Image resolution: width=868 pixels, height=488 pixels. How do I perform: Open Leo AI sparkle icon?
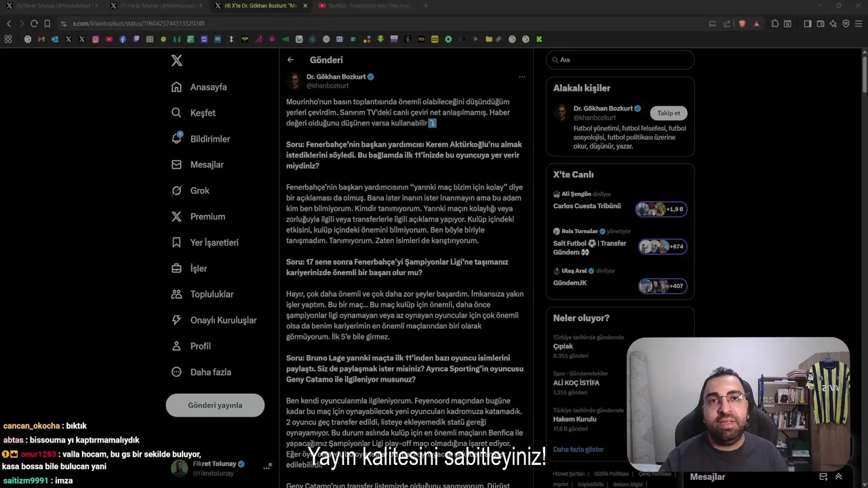[x=833, y=23]
